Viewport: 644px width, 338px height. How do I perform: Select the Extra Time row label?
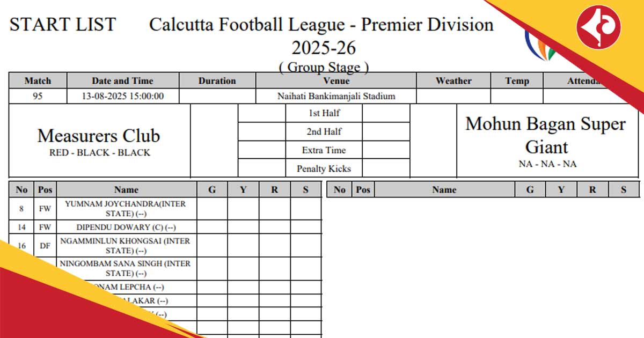click(x=324, y=150)
